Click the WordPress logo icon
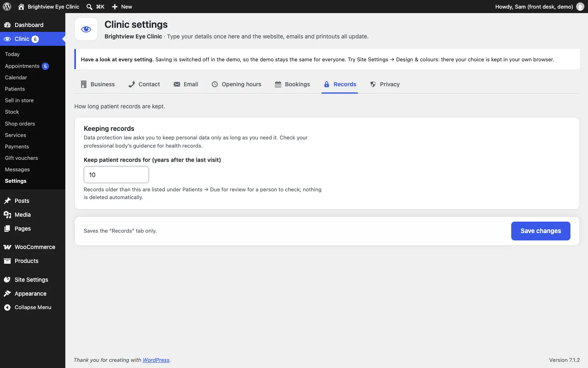Screen dimensions: 588x368 coord(7,7)
